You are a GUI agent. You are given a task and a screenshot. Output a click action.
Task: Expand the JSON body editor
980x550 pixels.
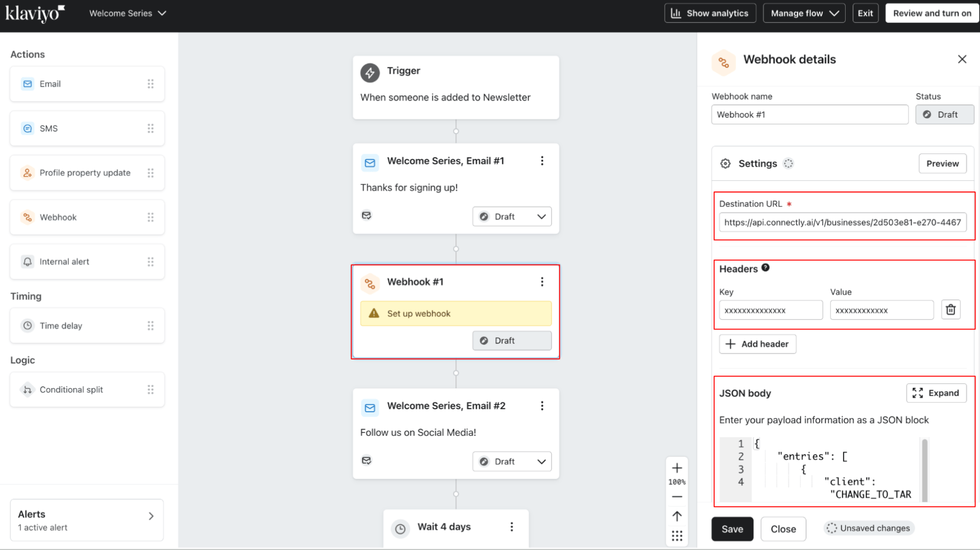(936, 393)
